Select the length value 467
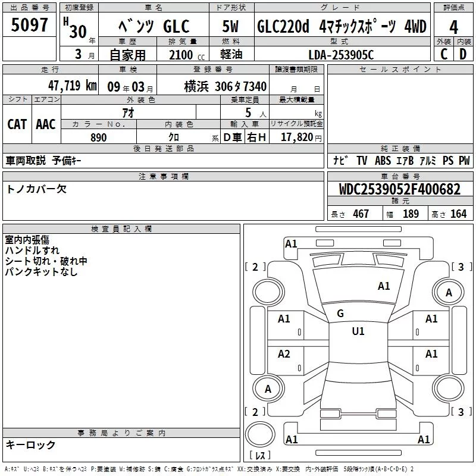 (361, 214)
